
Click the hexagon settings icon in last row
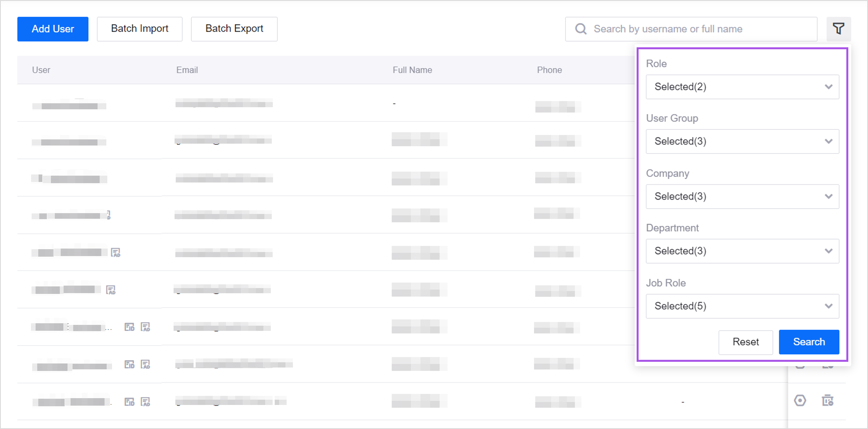[800, 400]
